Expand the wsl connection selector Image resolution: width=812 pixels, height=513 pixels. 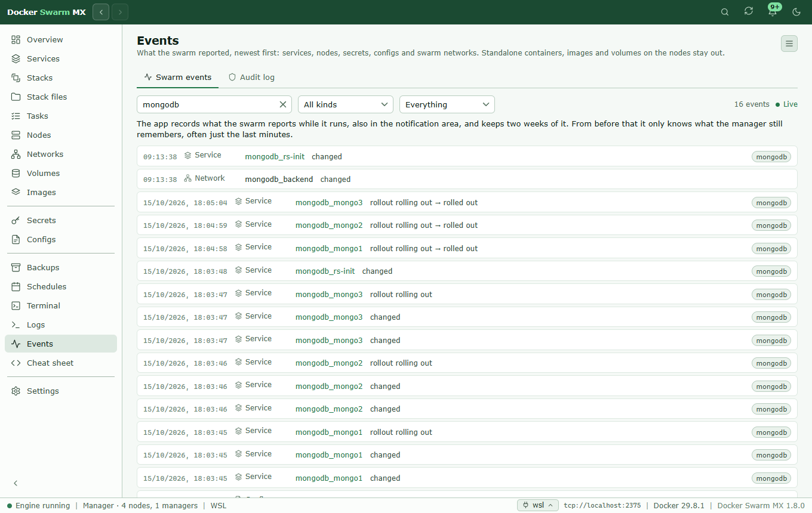click(538, 505)
